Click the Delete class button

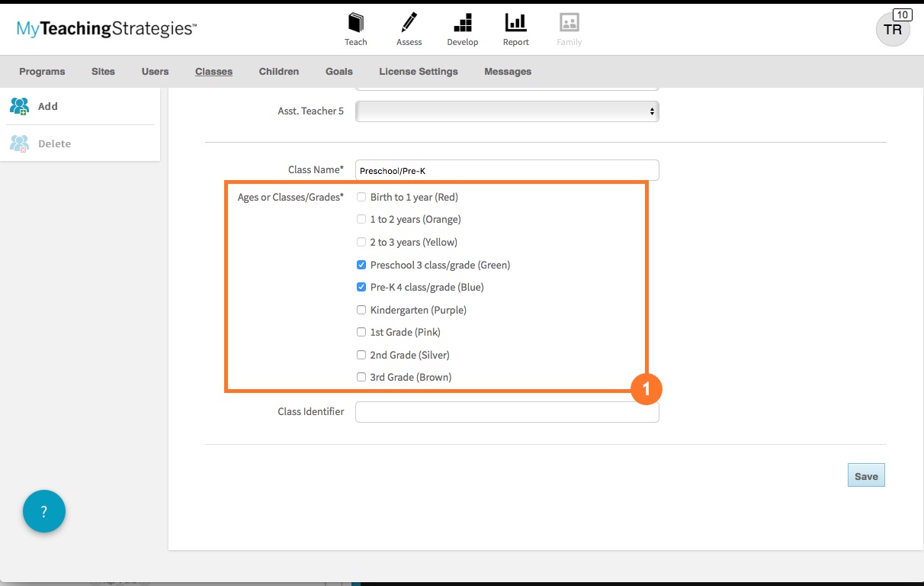53,143
